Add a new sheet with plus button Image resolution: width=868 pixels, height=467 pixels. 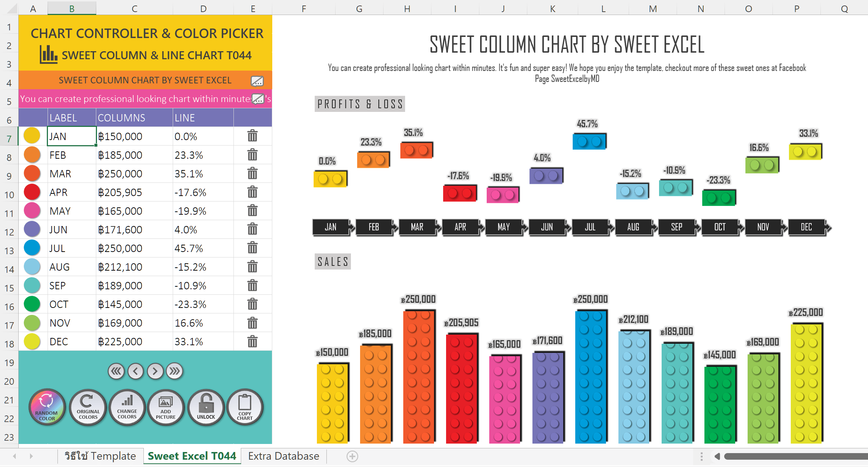click(352, 456)
